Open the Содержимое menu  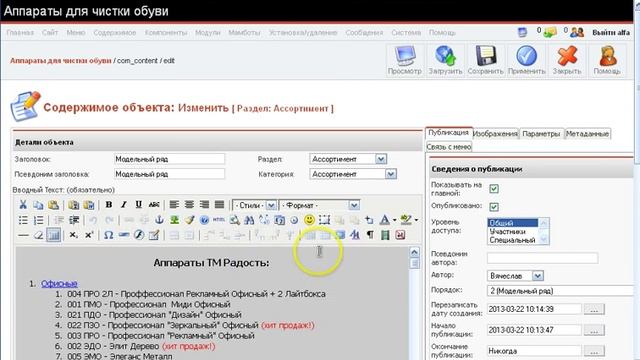click(115, 33)
